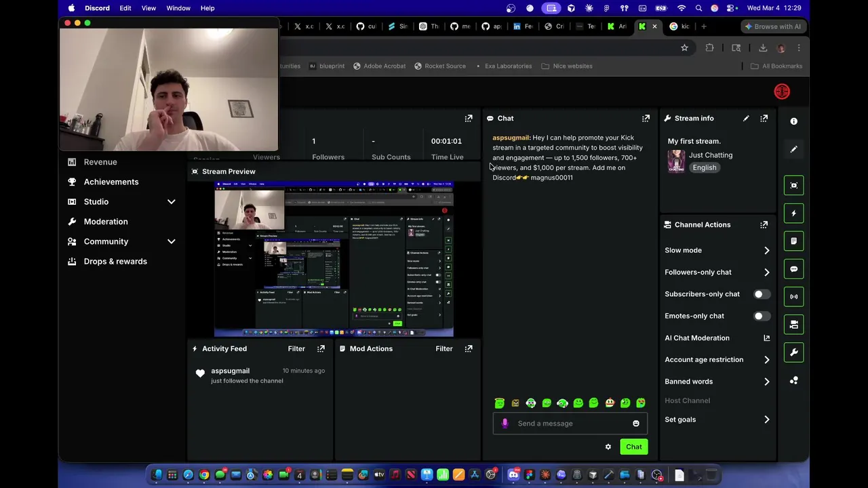868x488 pixels.
Task: Switch to the LinkedIn browser tab
Action: click(x=524, y=26)
